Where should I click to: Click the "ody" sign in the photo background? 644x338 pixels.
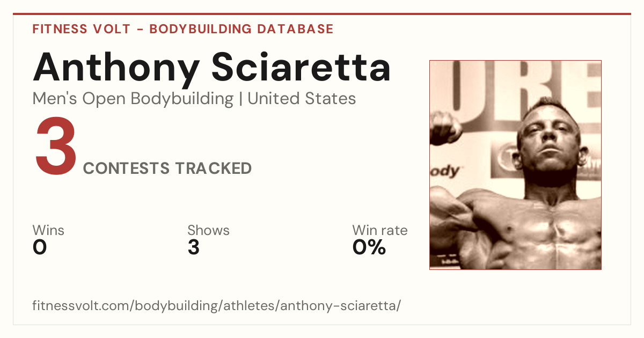click(x=447, y=172)
